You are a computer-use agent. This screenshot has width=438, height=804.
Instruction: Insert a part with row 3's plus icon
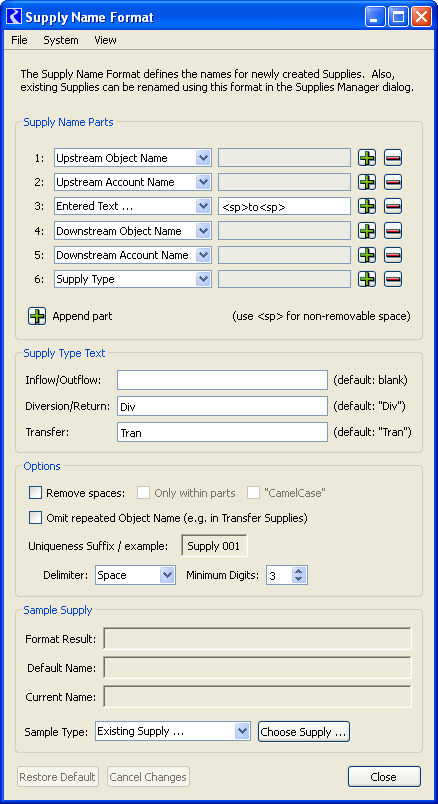coord(367,206)
